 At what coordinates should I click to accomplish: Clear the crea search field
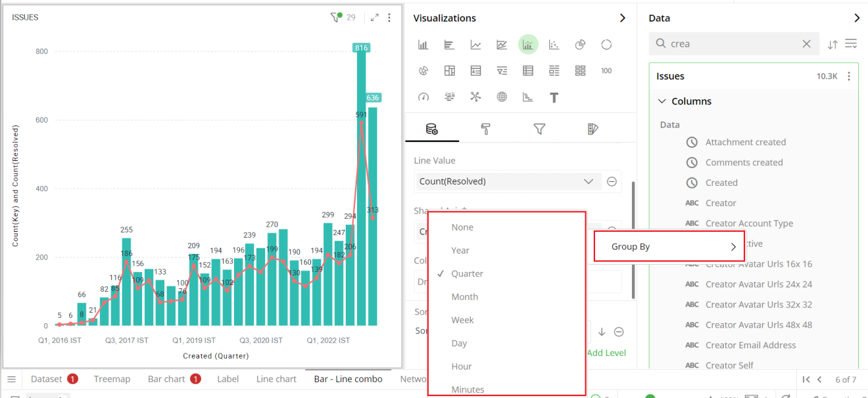[807, 44]
